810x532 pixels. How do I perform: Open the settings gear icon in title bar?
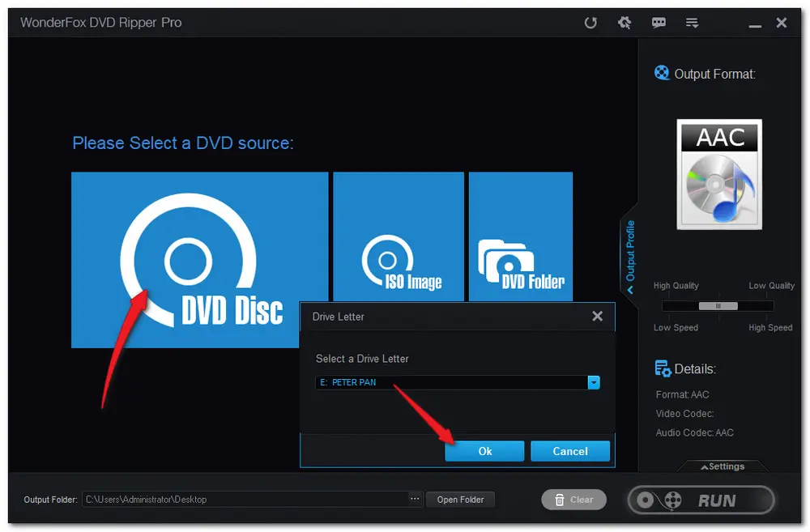click(x=625, y=22)
